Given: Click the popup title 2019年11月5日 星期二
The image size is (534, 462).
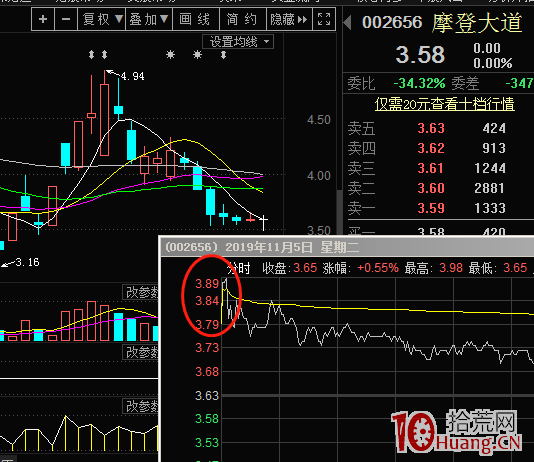Looking at the screenshot, I should click(x=292, y=247).
